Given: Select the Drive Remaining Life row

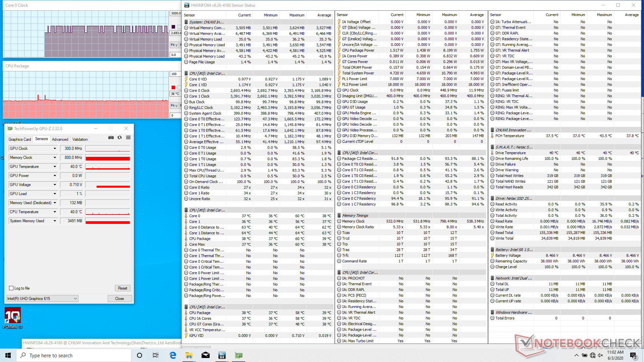Looking at the screenshot, I should coord(565,159).
